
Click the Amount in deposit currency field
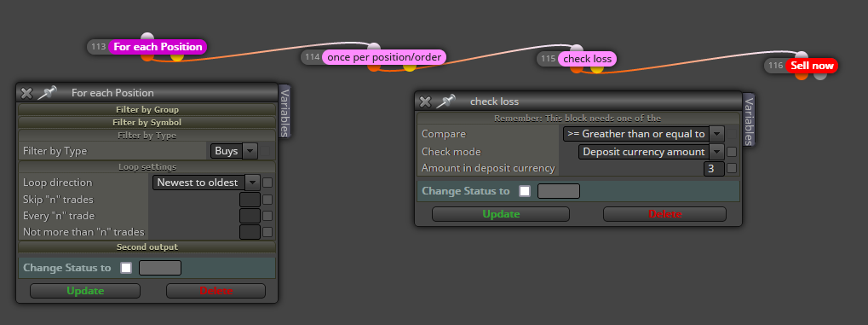click(x=714, y=169)
